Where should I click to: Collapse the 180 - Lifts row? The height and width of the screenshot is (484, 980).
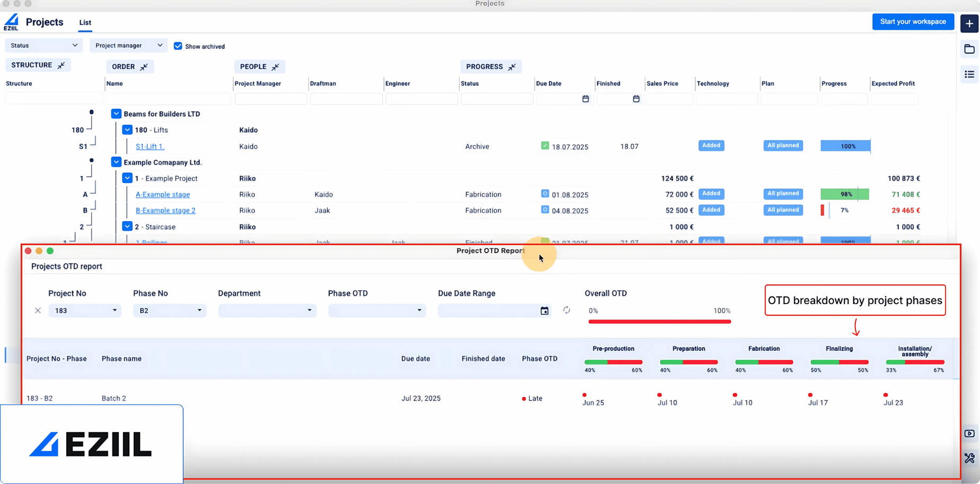127,129
